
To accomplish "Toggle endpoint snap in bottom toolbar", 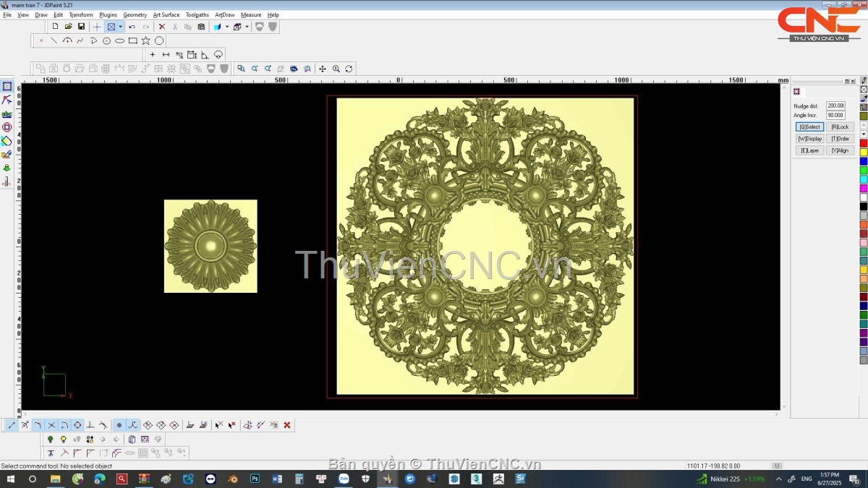I will (x=12, y=425).
